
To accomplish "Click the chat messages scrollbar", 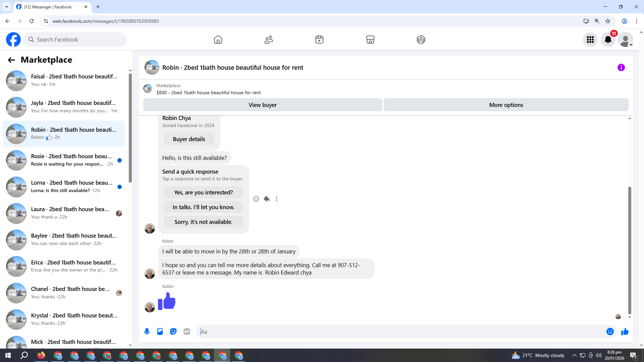I will point(630,250).
